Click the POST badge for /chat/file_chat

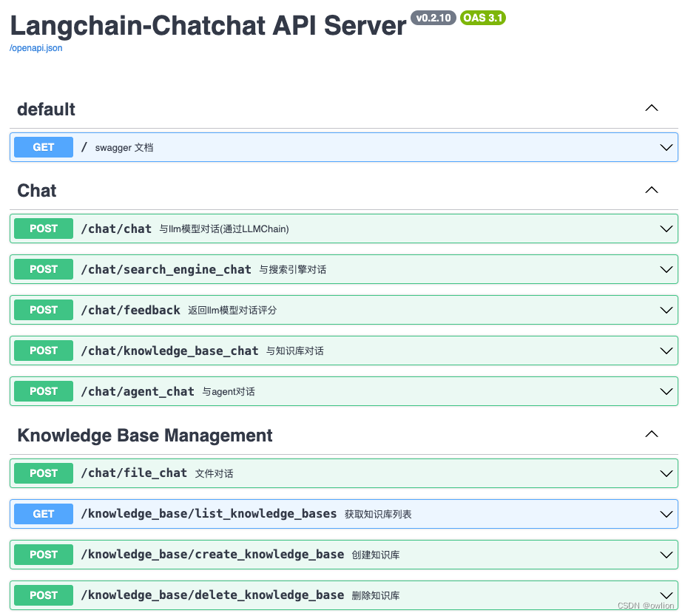click(x=44, y=473)
